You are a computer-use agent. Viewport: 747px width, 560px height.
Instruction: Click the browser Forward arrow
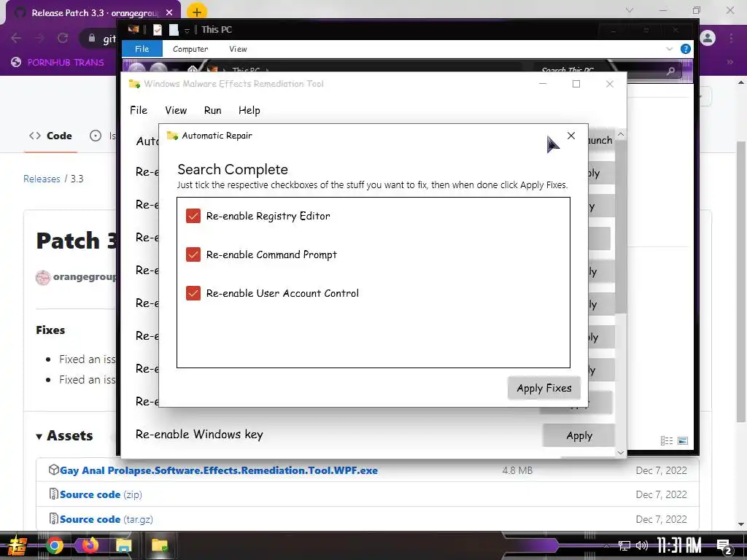pyautogui.click(x=39, y=38)
